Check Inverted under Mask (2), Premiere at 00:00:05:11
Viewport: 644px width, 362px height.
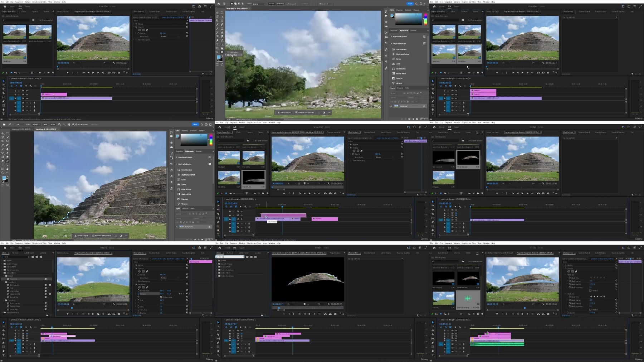click(x=590, y=310)
